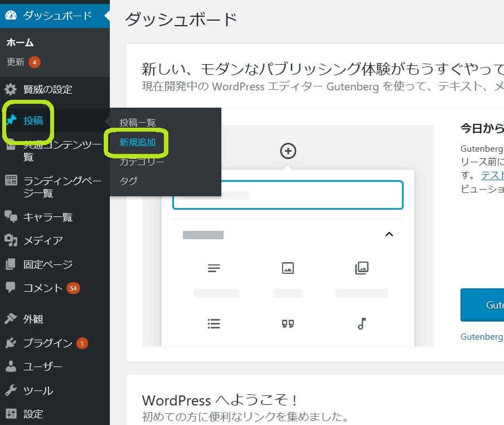Click the media icon beside メディア

pos(11,240)
